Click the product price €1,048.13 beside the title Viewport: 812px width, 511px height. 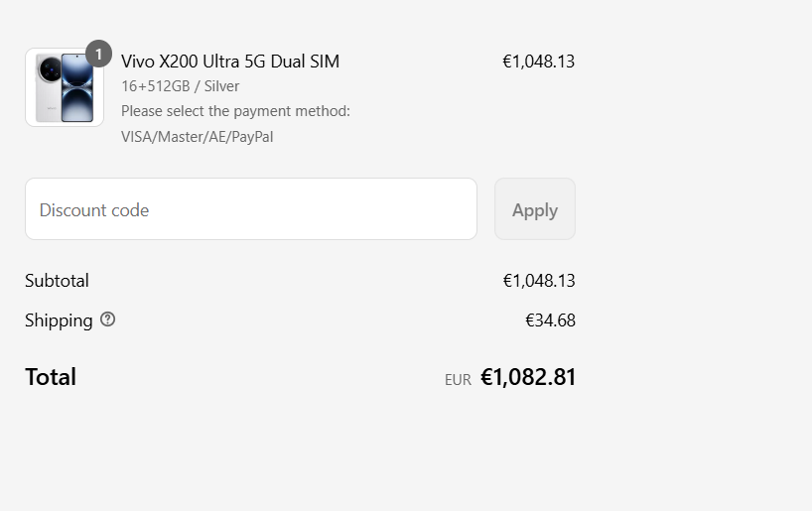click(538, 62)
